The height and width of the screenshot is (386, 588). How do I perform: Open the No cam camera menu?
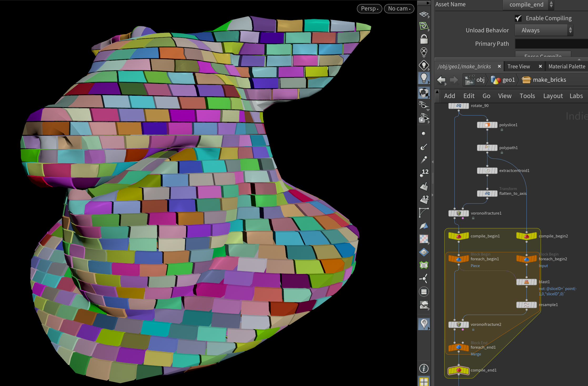[399, 9]
